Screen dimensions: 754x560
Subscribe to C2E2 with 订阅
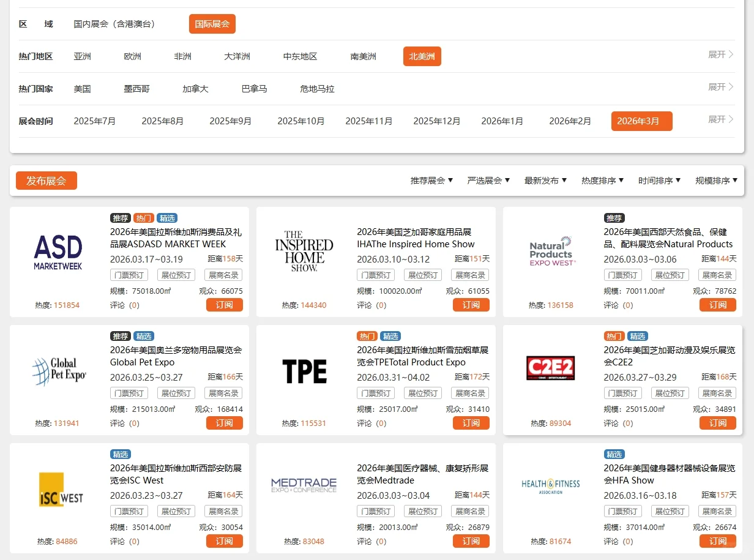pyautogui.click(x=718, y=423)
